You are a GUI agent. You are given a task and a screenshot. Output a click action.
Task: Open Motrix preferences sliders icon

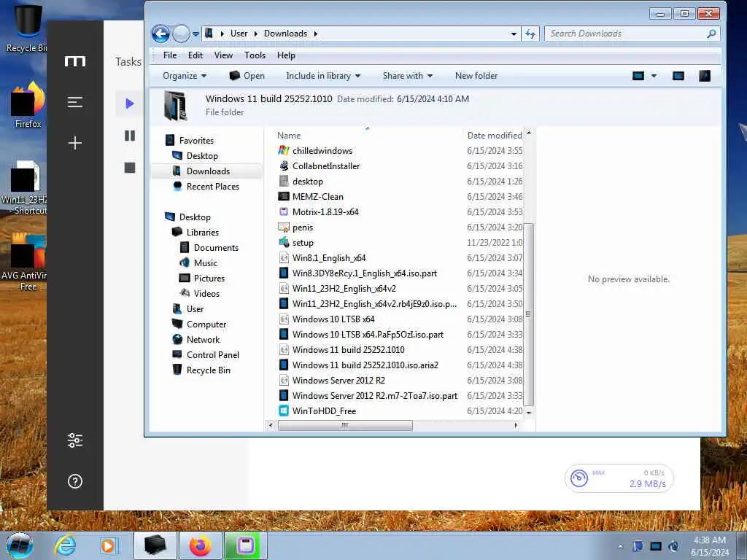point(75,440)
